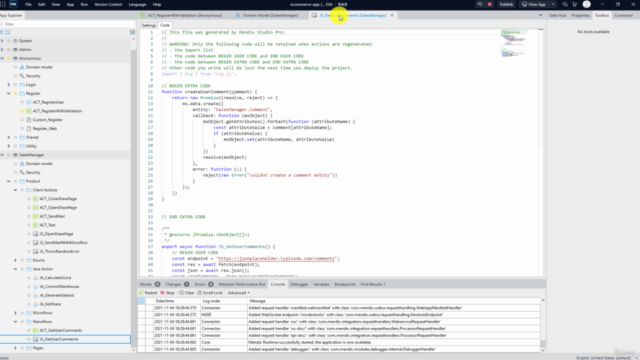Viewport: 640px width, 360px height.
Task: Toggle the marker circle next to Login folder
Action: [16, 84]
